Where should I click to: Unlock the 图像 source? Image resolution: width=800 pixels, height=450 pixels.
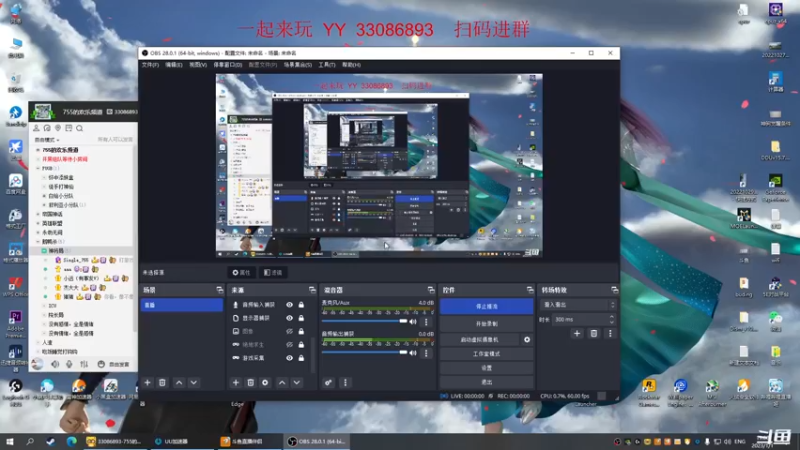coord(302,331)
